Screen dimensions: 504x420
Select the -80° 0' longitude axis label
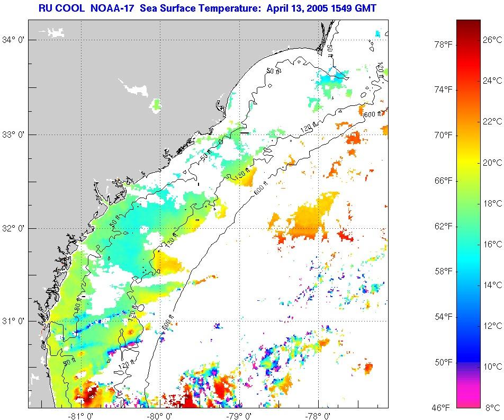160,415
